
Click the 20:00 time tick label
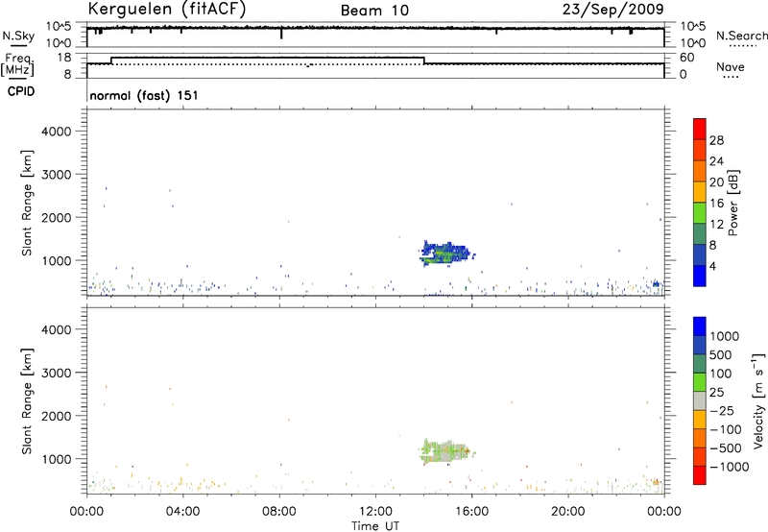pos(568,512)
